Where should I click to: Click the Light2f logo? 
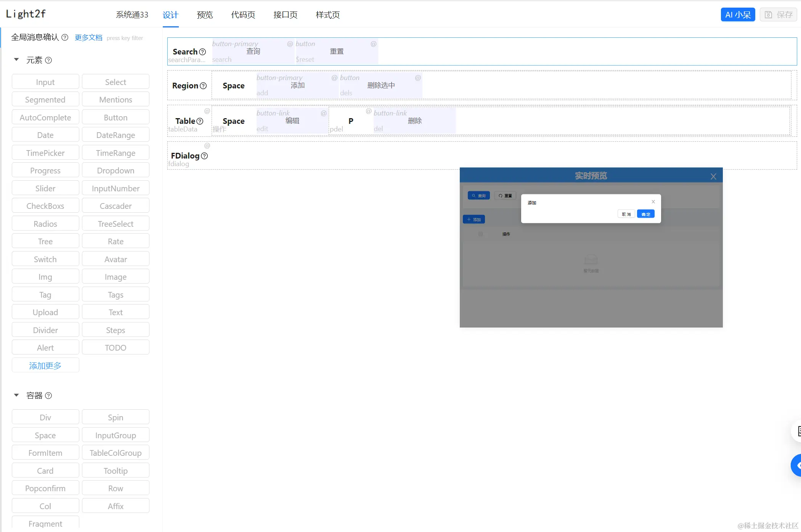click(x=26, y=14)
